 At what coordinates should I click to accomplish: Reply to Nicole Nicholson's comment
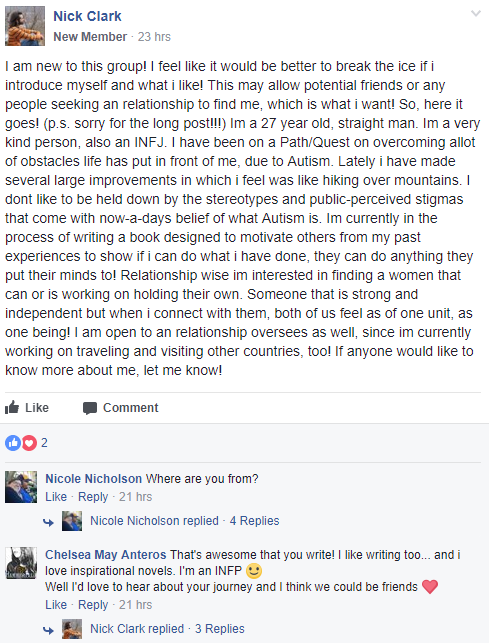tap(93, 497)
